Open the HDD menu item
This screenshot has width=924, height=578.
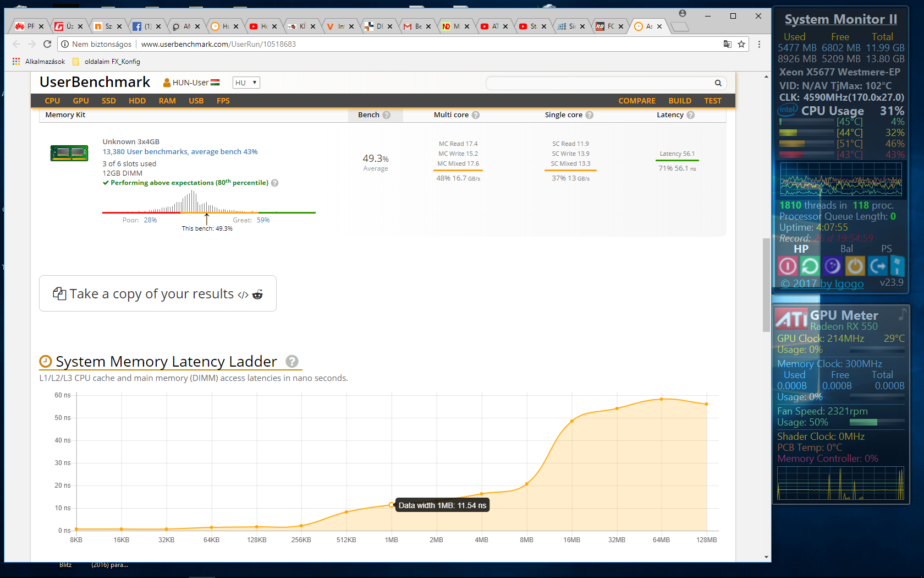point(137,101)
